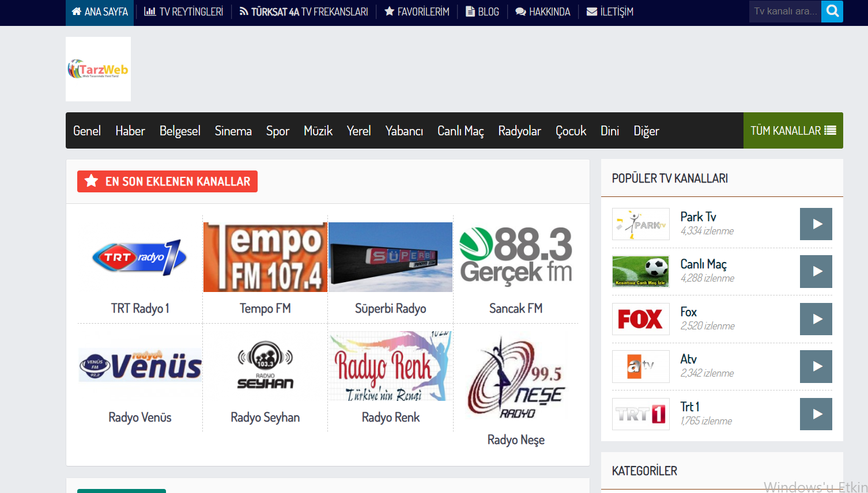Open the Atv channel name link
Image resolution: width=868 pixels, height=493 pixels.
coord(688,359)
